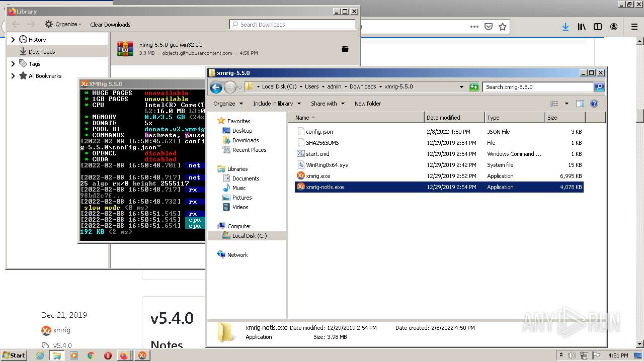Open address bar previous locations dropdown
Image resolution: width=644 pixels, height=362 pixels.
(x=461, y=87)
